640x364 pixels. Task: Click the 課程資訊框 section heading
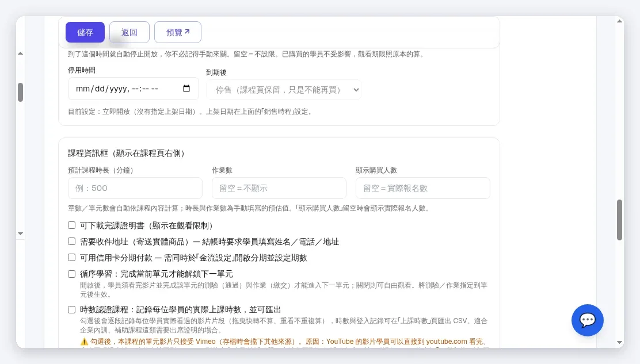tap(128, 154)
